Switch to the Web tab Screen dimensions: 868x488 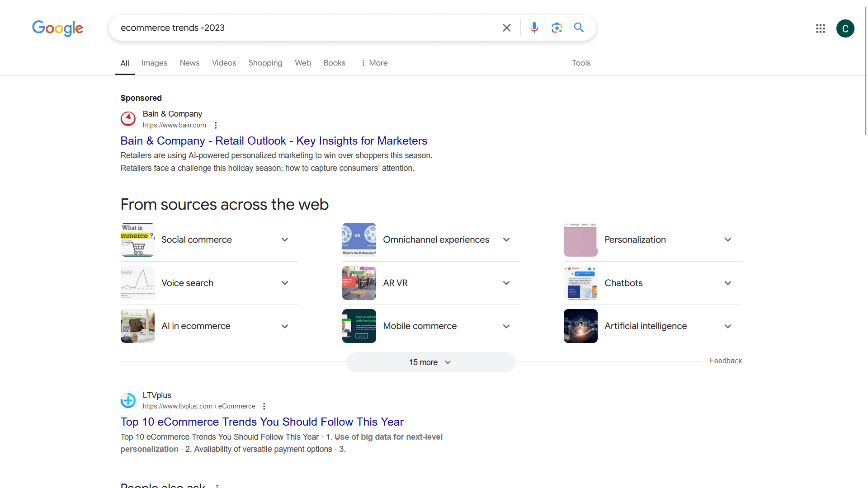pyautogui.click(x=303, y=63)
